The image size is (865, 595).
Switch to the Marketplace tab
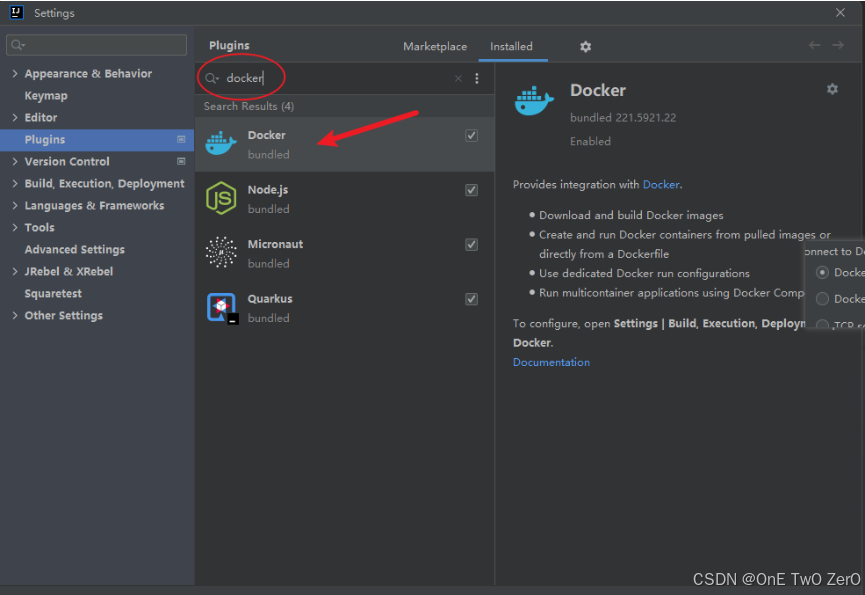[435, 47]
